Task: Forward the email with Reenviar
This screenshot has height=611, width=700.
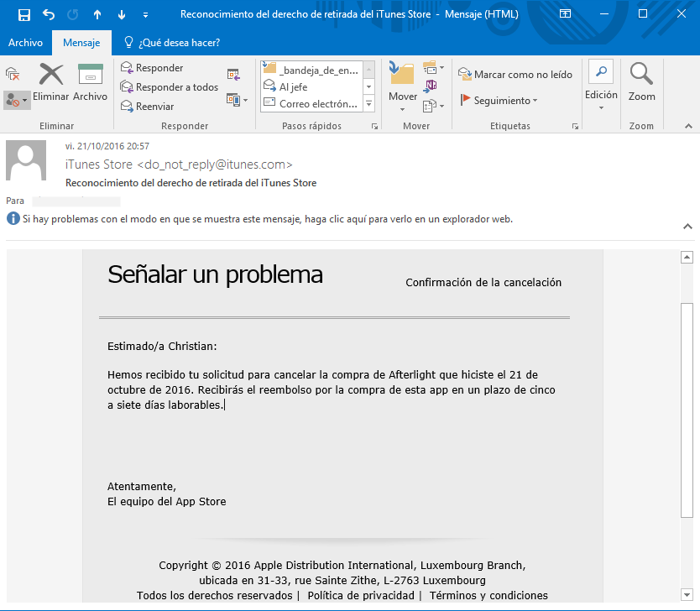Action: [x=148, y=107]
